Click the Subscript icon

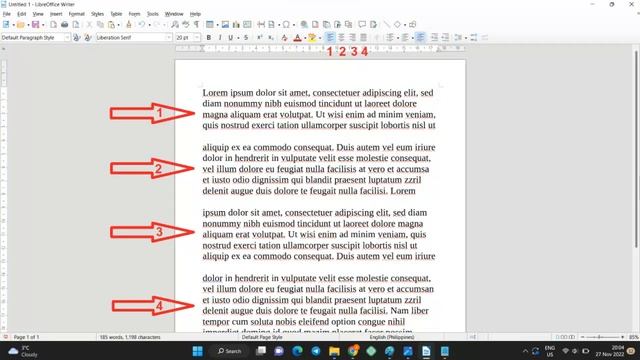271,38
